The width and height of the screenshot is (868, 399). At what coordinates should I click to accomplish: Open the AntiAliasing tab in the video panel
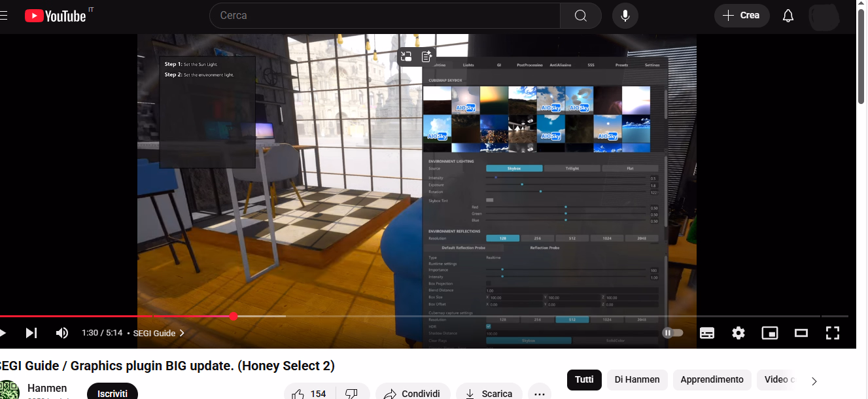(560, 65)
